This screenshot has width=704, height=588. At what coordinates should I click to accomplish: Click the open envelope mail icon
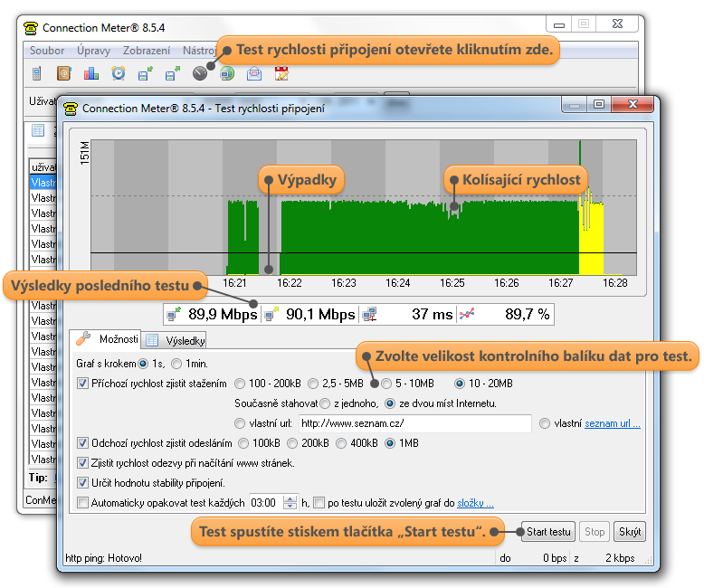pyautogui.click(x=254, y=73)
